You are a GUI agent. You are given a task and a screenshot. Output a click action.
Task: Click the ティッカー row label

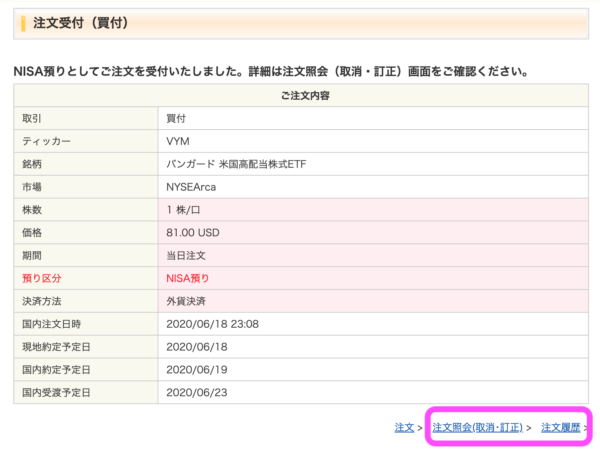pyautogui.click(x=46, y=141)
